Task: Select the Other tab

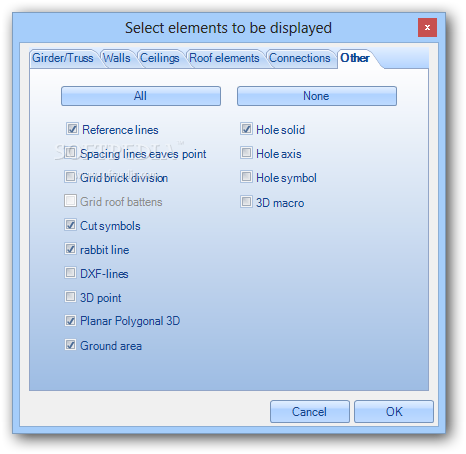Action: [355, 58]
